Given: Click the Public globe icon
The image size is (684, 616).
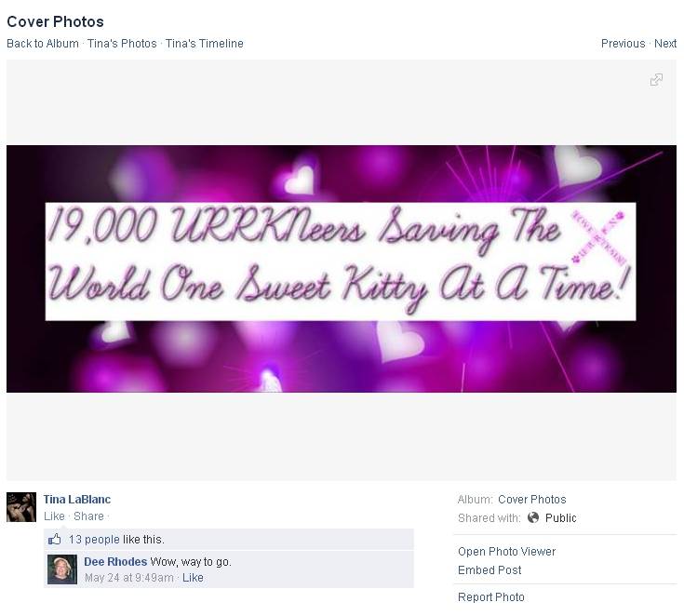Looking at the screenshot, I should tap(533, 518).
